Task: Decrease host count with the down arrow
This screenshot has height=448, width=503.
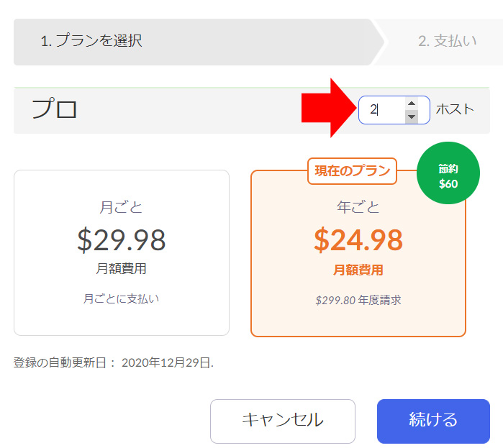Action: coord(412,116)
